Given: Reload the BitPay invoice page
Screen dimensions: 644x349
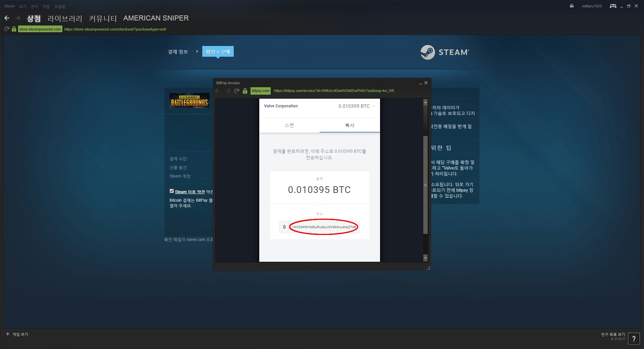Looking at the screenshot, I should (237, 91).
